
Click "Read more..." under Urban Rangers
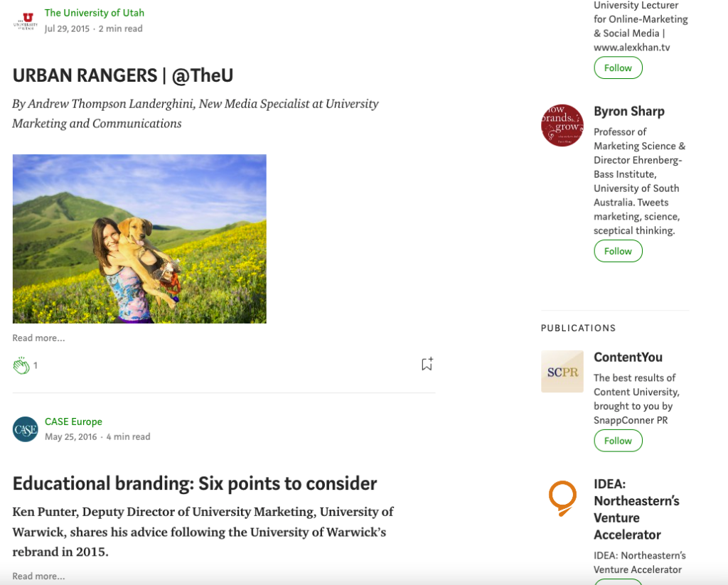[38, 338]
